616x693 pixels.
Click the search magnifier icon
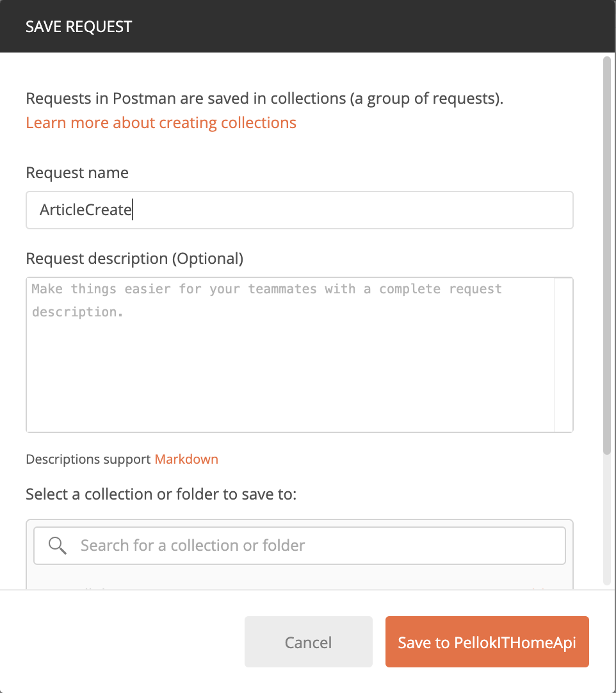[58, 546]
